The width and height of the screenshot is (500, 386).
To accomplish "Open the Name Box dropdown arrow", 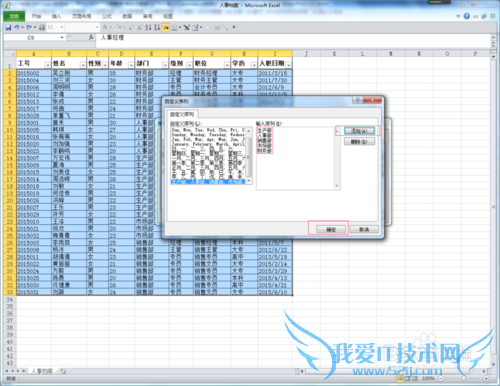I will (62, 38).
